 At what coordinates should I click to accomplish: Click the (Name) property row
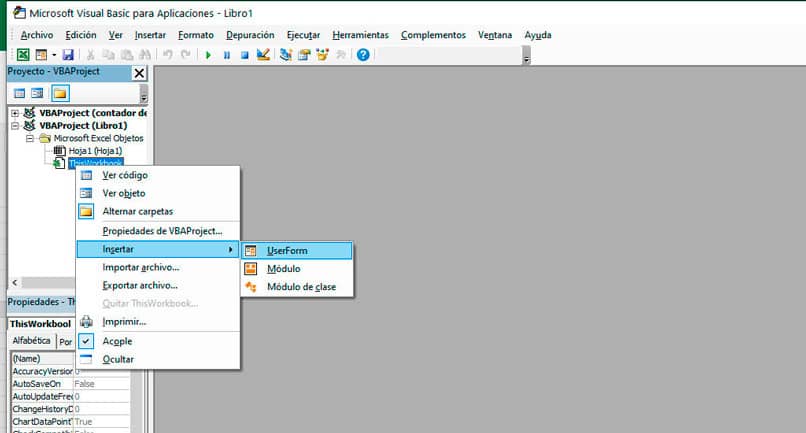point(43,358)
